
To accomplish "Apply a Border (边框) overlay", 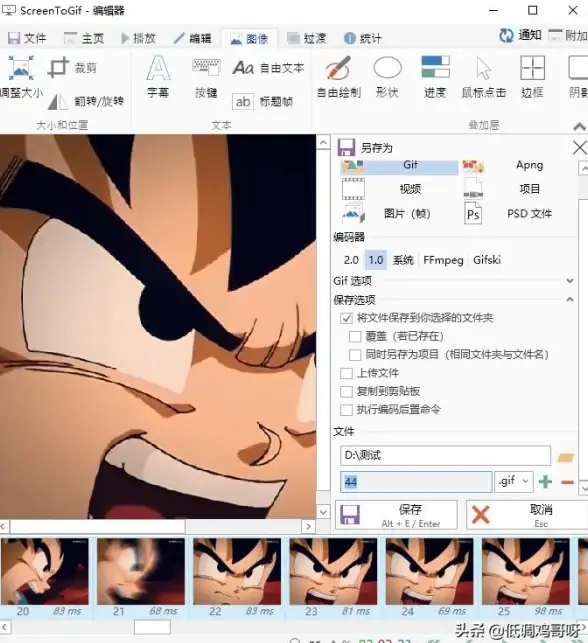I will coord(532,77).
